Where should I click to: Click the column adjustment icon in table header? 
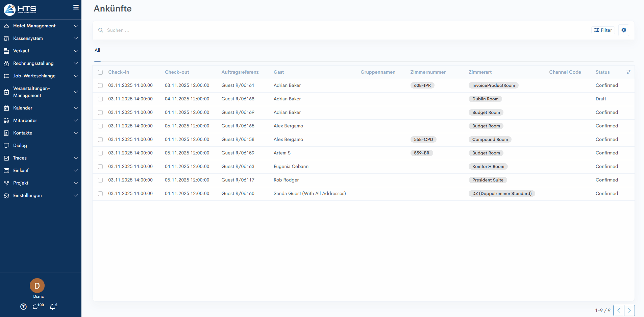[x=628, y=72]
